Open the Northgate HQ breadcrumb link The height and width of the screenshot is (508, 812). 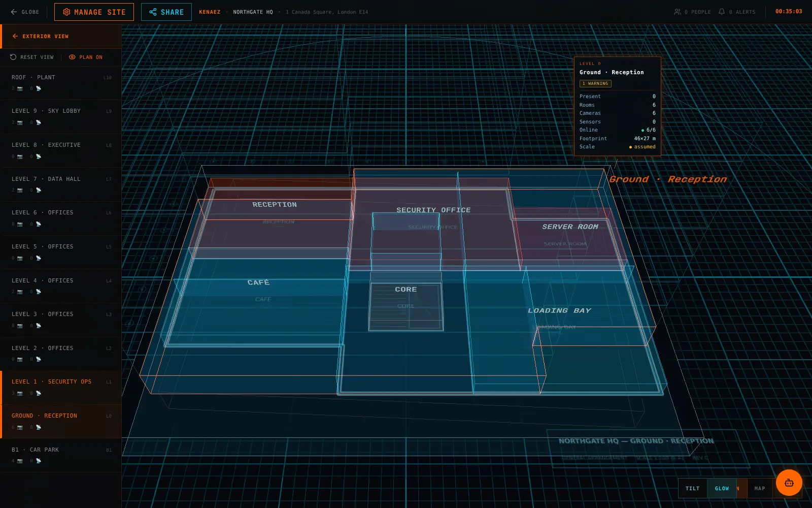point(253,12)
